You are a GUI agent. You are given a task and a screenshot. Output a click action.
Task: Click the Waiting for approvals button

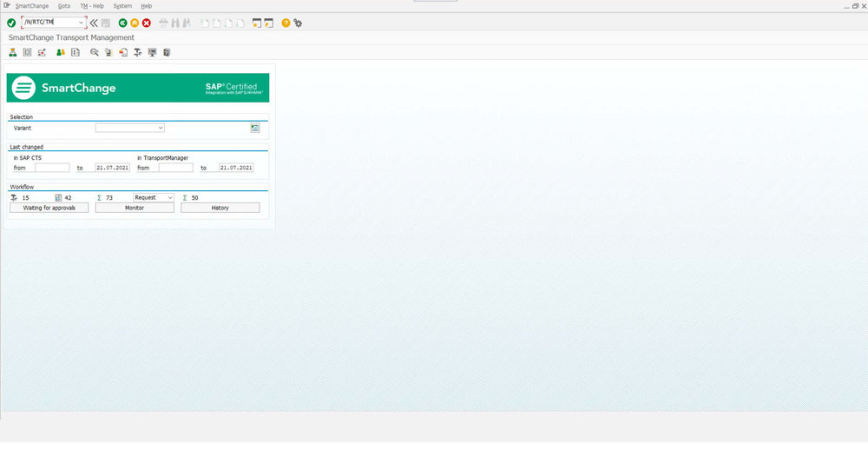[49, 208]
